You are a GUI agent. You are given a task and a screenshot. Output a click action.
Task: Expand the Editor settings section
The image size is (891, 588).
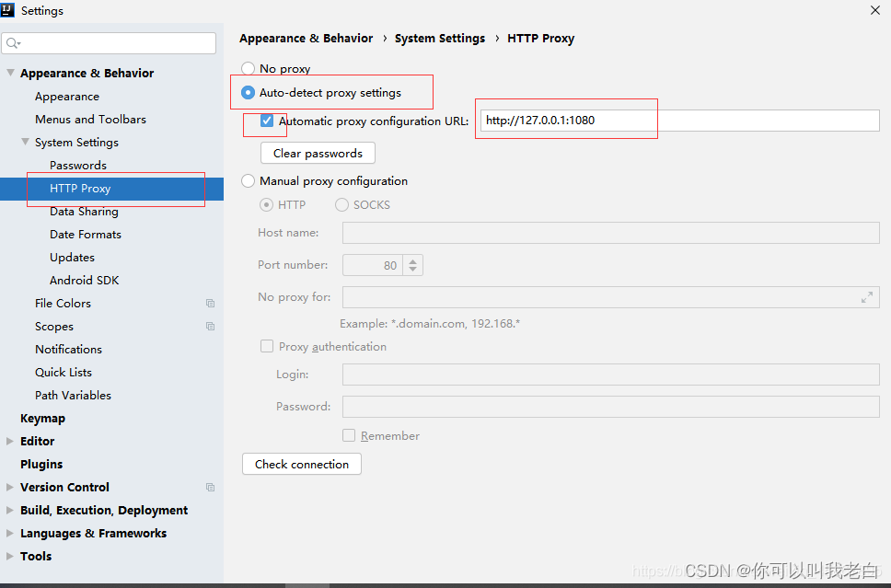(10, 442)
